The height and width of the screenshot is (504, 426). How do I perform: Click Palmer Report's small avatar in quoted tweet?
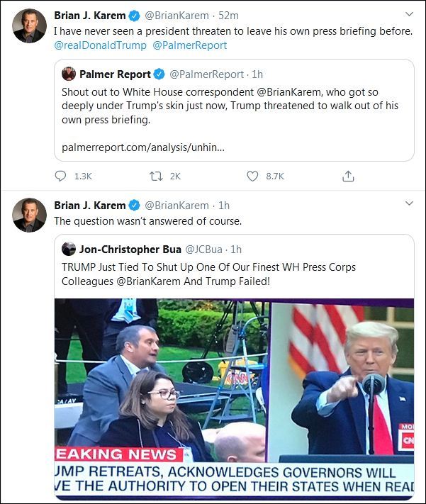click(x=69, y=74)
